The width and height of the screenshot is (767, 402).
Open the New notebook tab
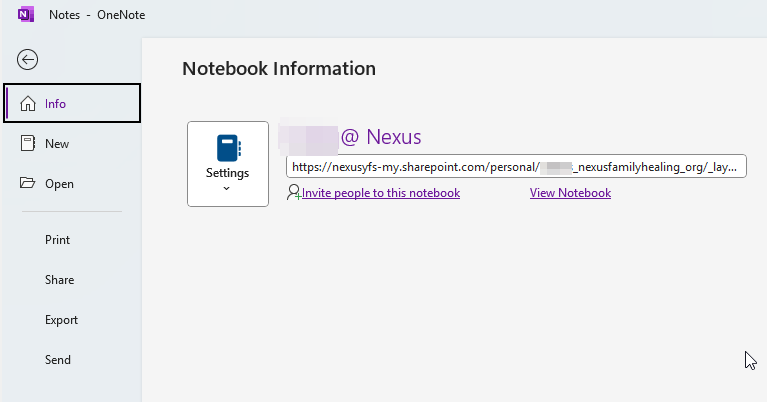(72, 144)
